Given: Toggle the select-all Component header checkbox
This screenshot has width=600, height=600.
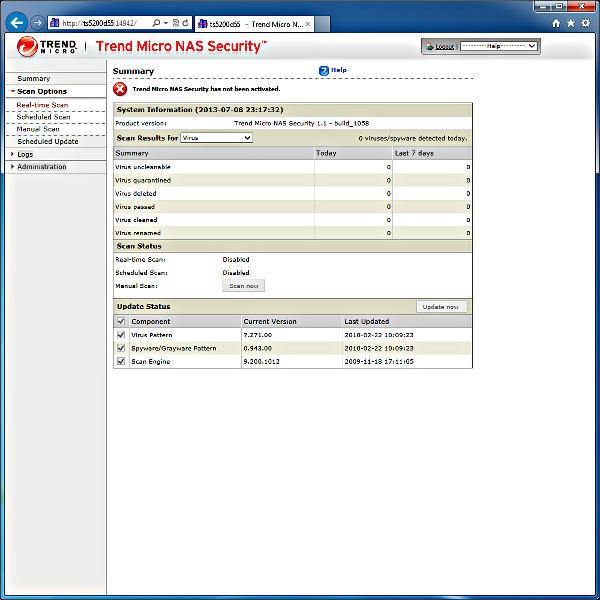Looking at the screenshot, I should [x=121, y=321].
